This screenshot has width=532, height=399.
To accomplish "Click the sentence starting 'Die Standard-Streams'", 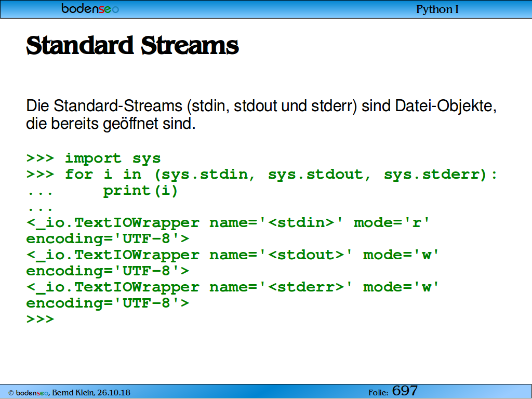I will pos(261,106).
